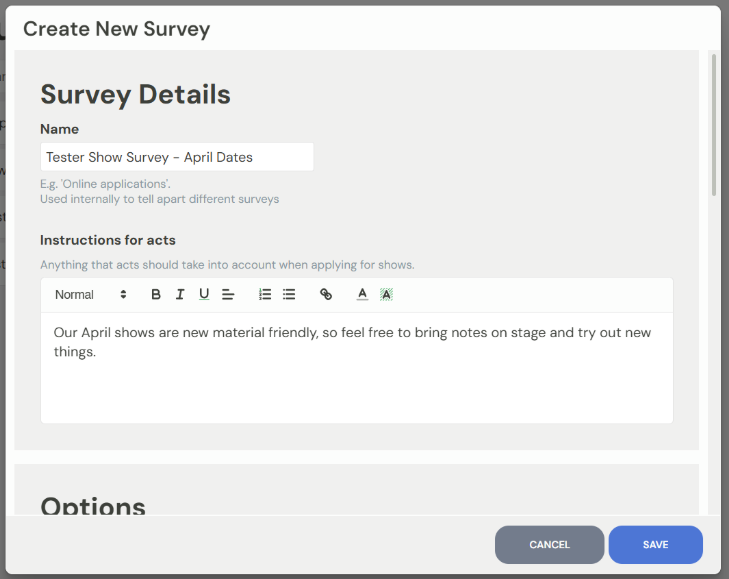Viewport: 729px width, 579px height.
Task: Click the 'Instructions for acts' label
Action: click(108, 240)
